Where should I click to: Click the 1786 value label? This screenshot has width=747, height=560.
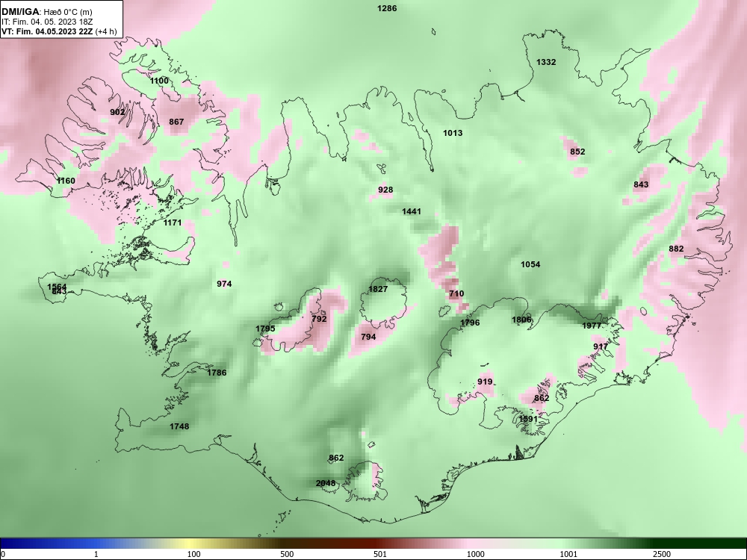pos(217,373)
